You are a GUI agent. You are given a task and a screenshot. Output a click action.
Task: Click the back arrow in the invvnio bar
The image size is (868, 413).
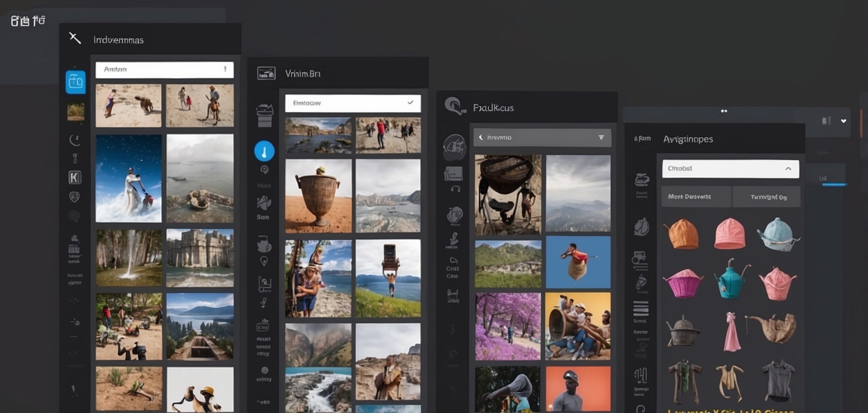(x=481, y=138)
